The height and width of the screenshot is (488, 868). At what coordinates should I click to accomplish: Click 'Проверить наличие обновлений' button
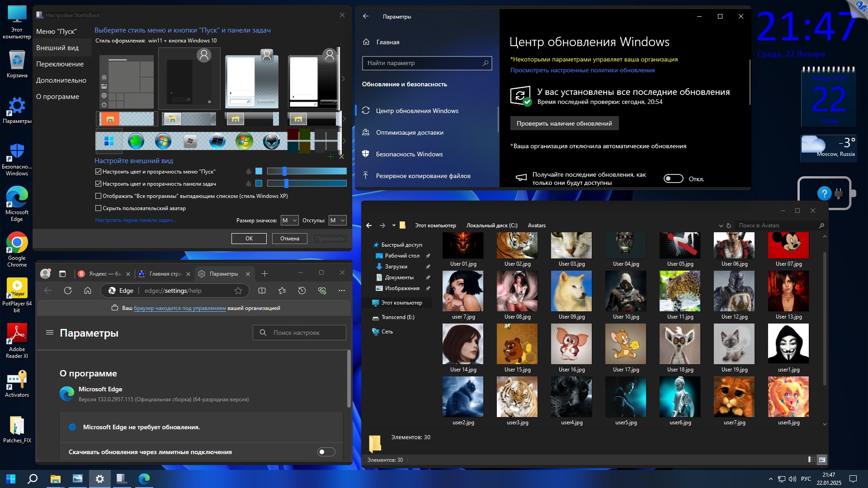click(564, 123)
